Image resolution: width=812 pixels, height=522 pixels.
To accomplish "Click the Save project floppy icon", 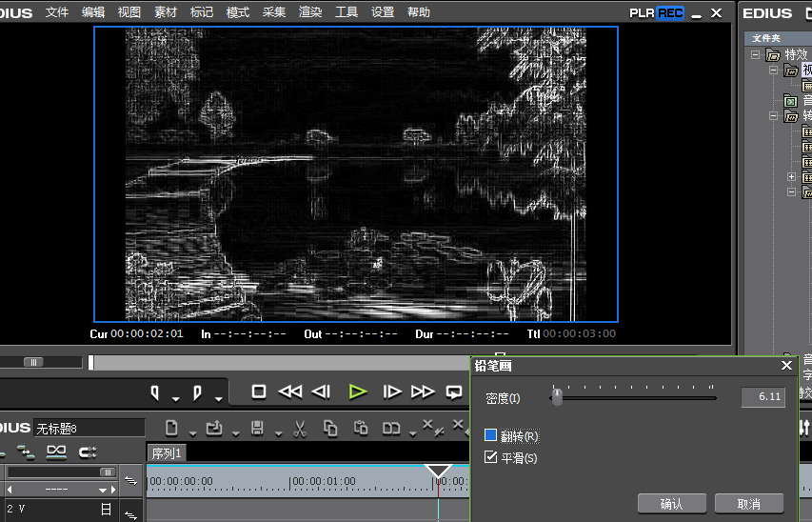I will pos(257,429).
